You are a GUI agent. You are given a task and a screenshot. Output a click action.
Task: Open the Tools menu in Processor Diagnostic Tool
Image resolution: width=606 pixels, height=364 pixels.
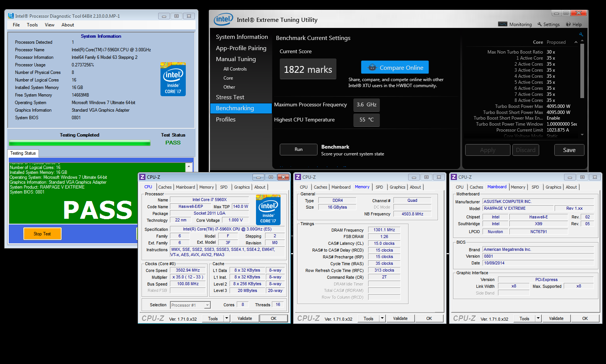(x=32, y=25)
